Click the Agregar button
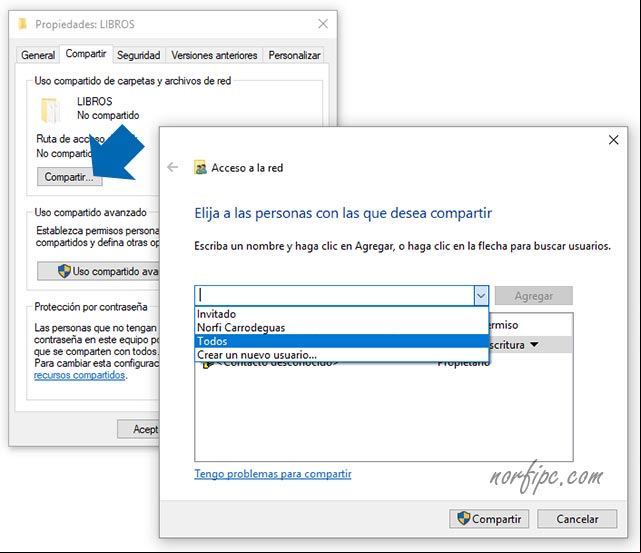Screen dimensions: 641x553 (533, 296)
